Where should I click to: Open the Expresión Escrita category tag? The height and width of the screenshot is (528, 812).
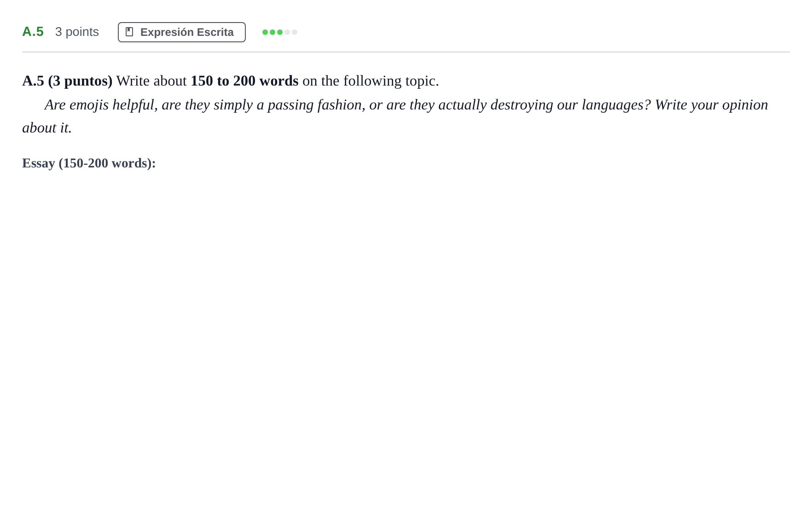pyautogui.click(x=182, y=32)
